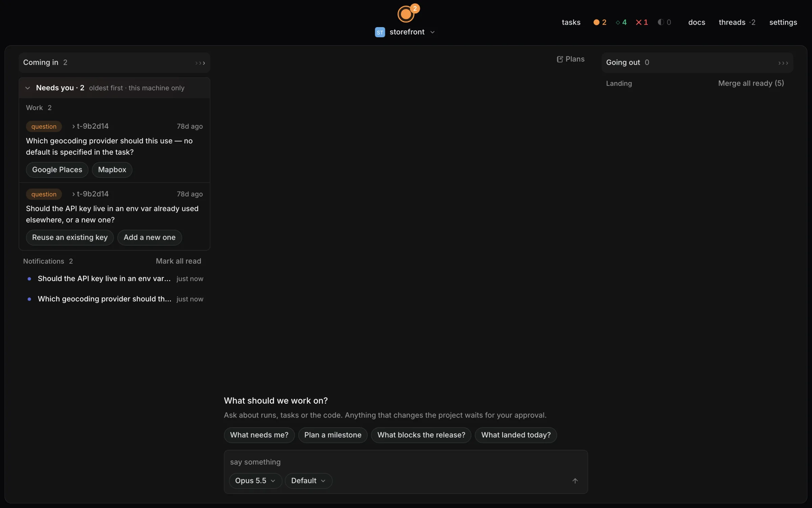The width and height of the screenshot is (812, 508).
Task: Select the What needs me? suggestion
Action: click(x=259, y=435)
